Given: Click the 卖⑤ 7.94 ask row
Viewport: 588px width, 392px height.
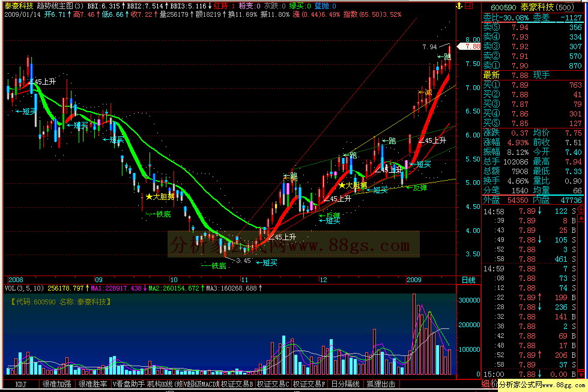Looking at the screenshot, I should point(533,28).
